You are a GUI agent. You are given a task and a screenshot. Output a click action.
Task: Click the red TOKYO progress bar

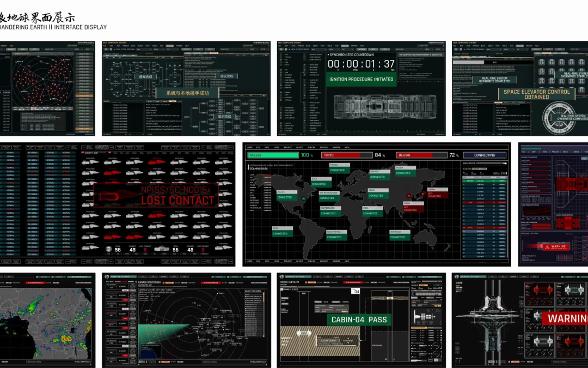347,155
